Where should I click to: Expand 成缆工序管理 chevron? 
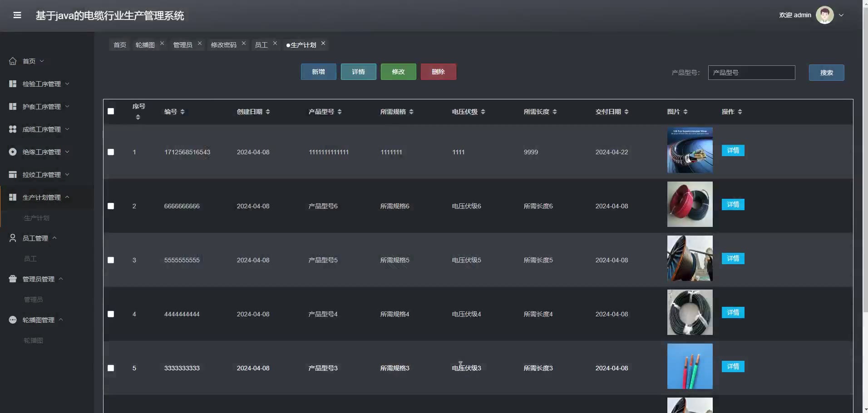coord(67,129)
